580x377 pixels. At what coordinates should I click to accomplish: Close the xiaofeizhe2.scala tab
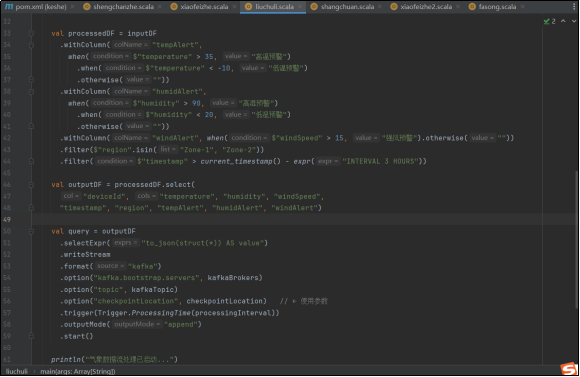[458, 7]
